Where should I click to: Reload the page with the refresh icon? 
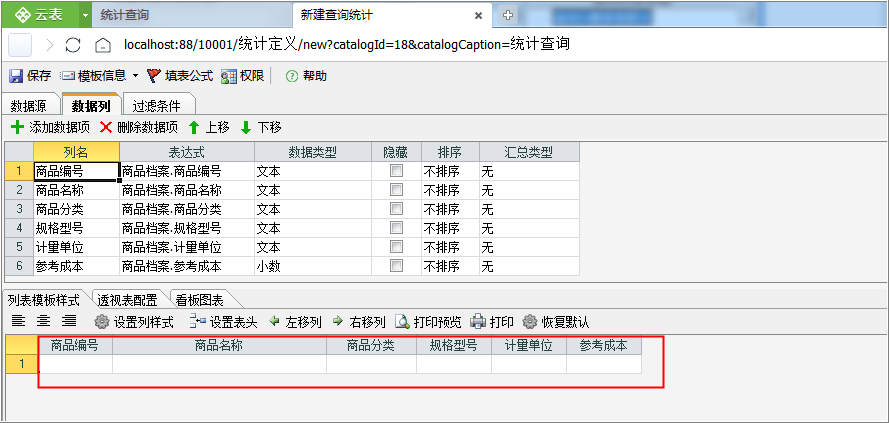click(73, 45)
